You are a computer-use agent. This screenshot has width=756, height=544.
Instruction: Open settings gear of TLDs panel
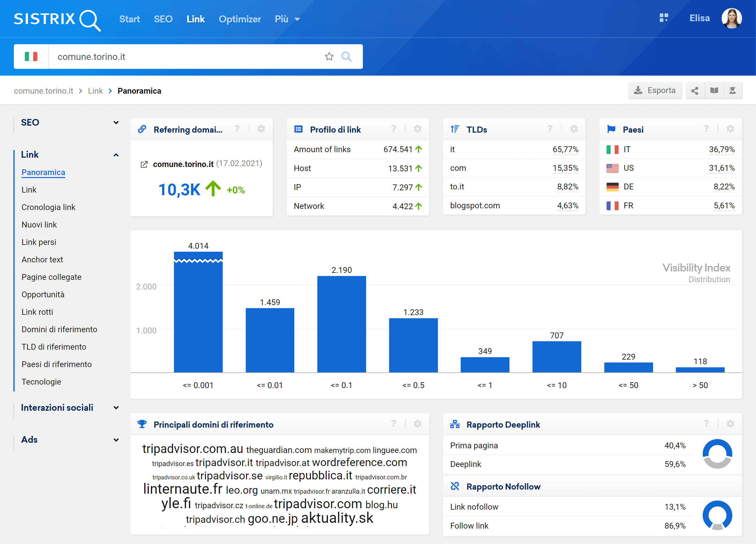(574, 129)
